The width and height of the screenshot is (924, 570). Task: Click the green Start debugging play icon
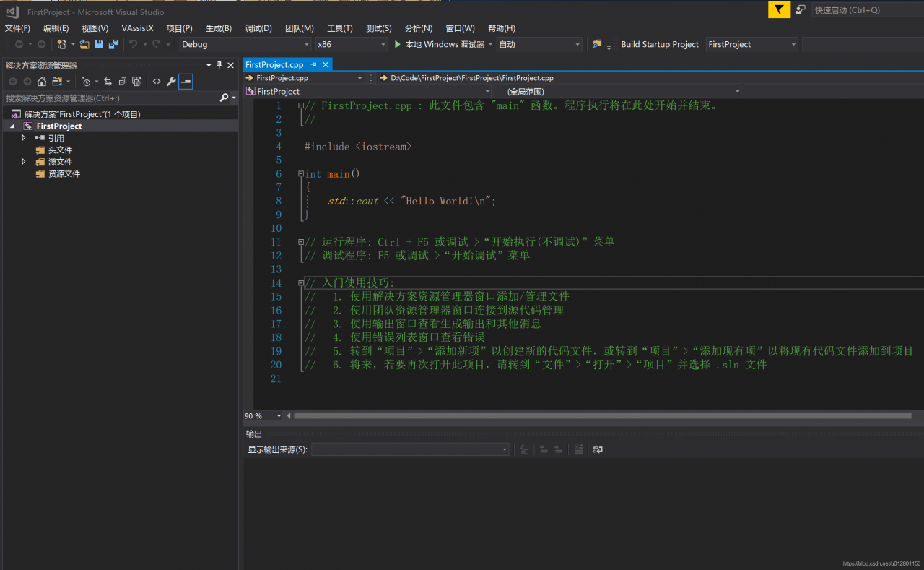pyautogui.click(x=397, y=44)
